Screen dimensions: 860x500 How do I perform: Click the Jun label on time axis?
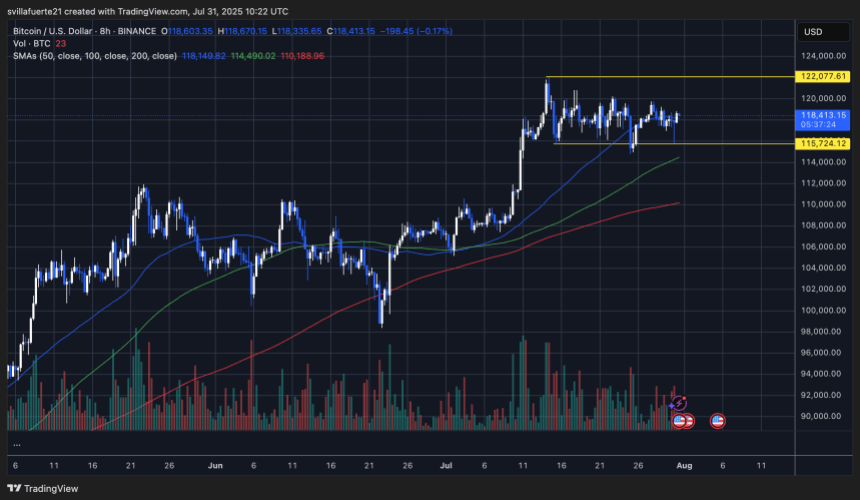point(214,466)
